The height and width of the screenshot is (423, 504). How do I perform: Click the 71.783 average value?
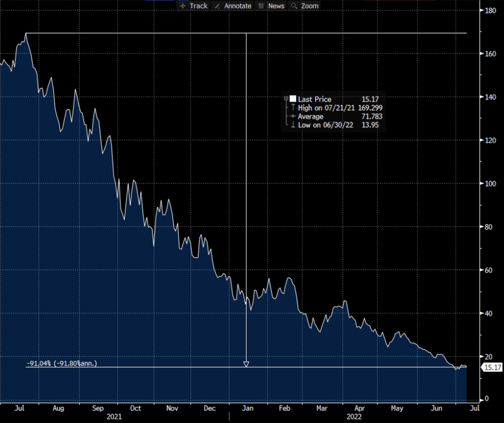point(372,116)
